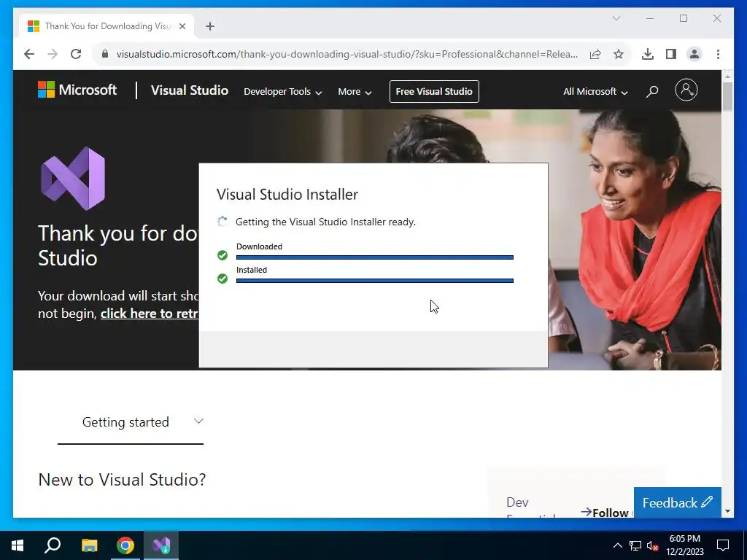This screenshot has height=560, width=747.
Task: Click the purple Visual Studio logo
Action: (x=73, y=179)
